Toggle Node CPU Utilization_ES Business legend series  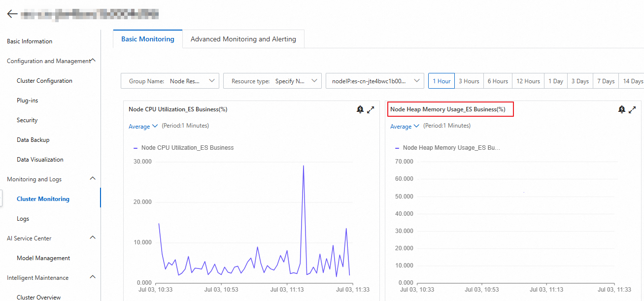[183, 147]
